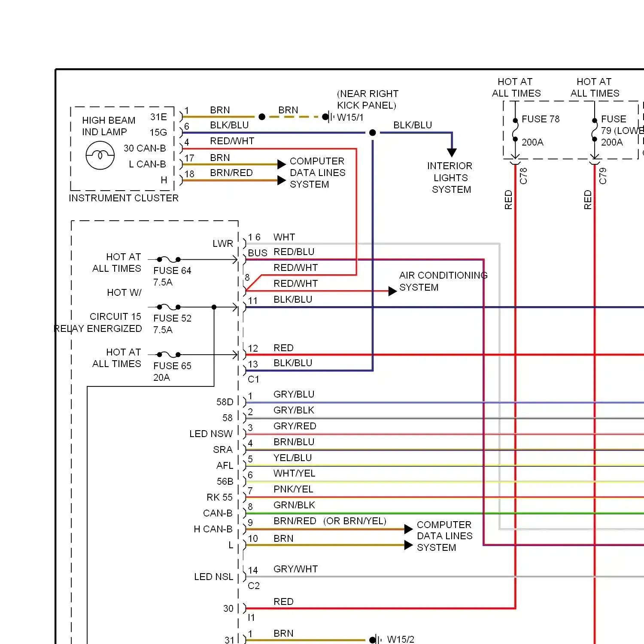
Task: Click the 31E terminal label
Action: coord(158,117)
